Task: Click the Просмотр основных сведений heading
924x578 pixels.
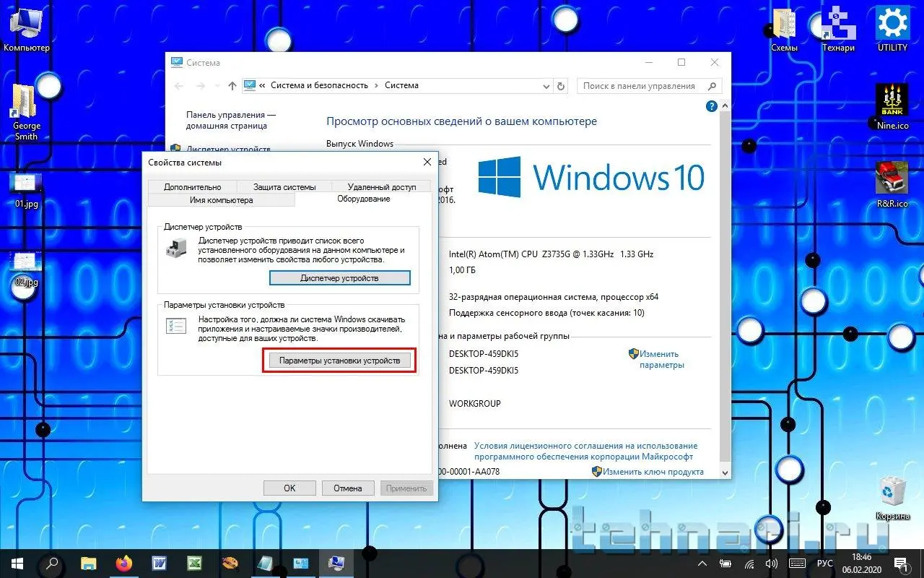Action: (x=462, y=121)
